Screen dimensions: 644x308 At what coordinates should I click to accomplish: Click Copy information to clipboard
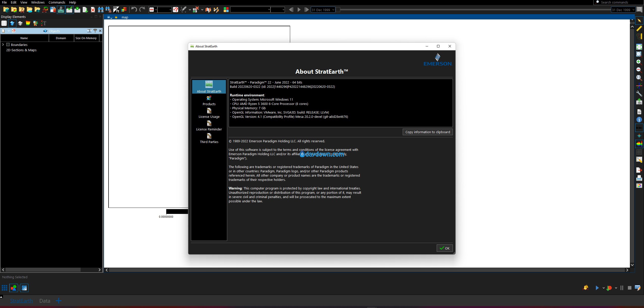pos(428,132)
